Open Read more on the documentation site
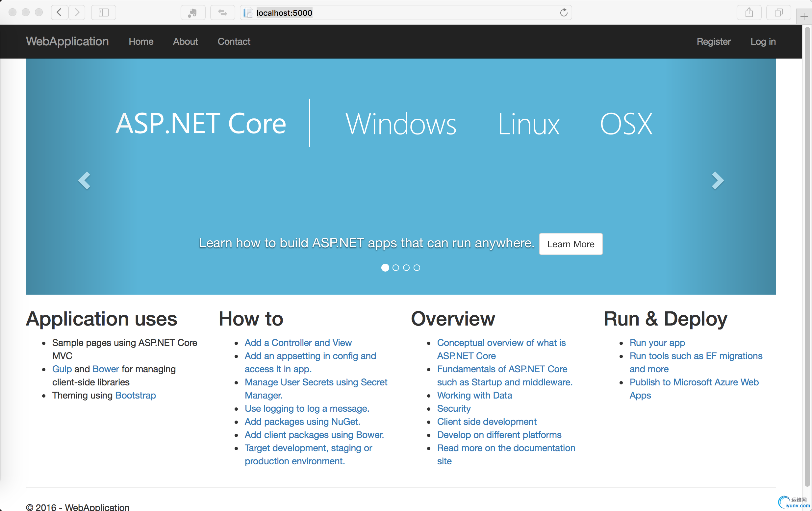 coord(506,454)
